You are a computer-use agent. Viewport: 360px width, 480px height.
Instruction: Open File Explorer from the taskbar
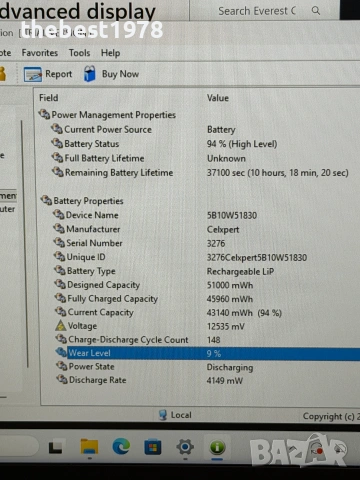(89, 447)
